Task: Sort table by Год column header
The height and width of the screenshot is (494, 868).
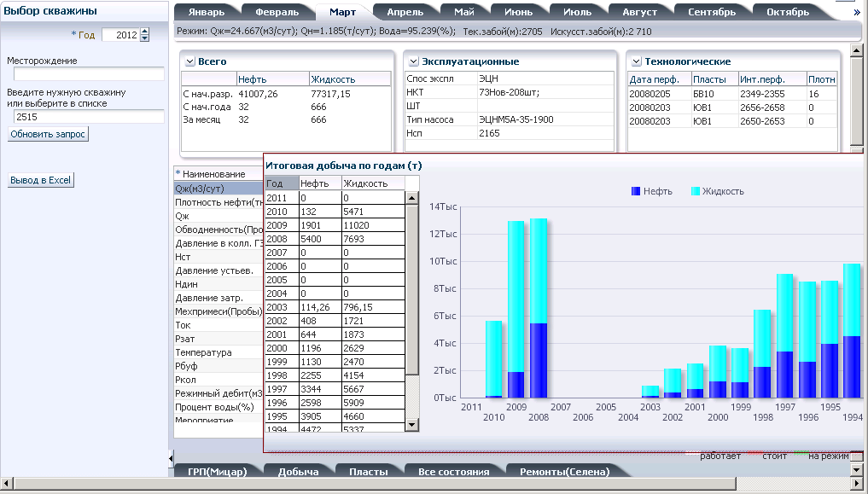Action: pyautogui.click(x=282, y=183)
